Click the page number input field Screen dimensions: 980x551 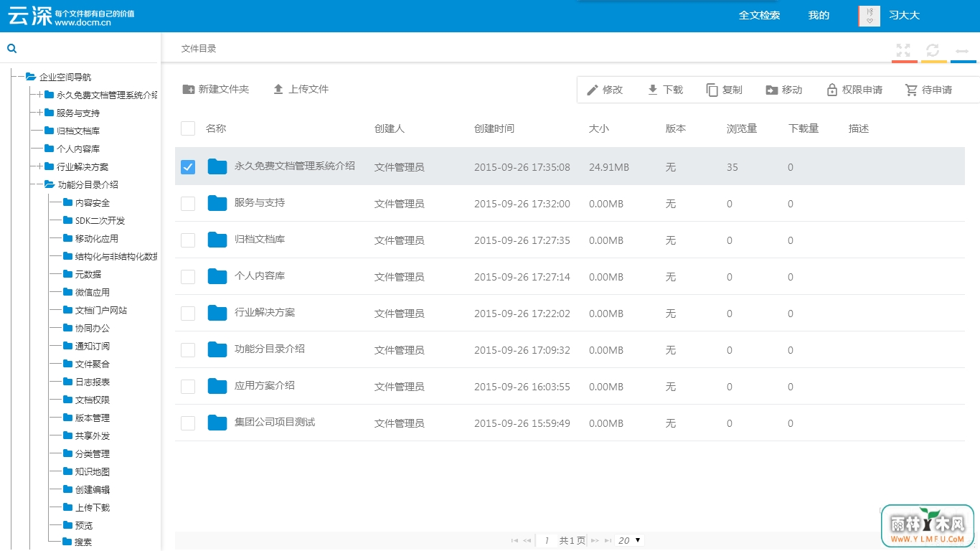(x=546, y=540)
